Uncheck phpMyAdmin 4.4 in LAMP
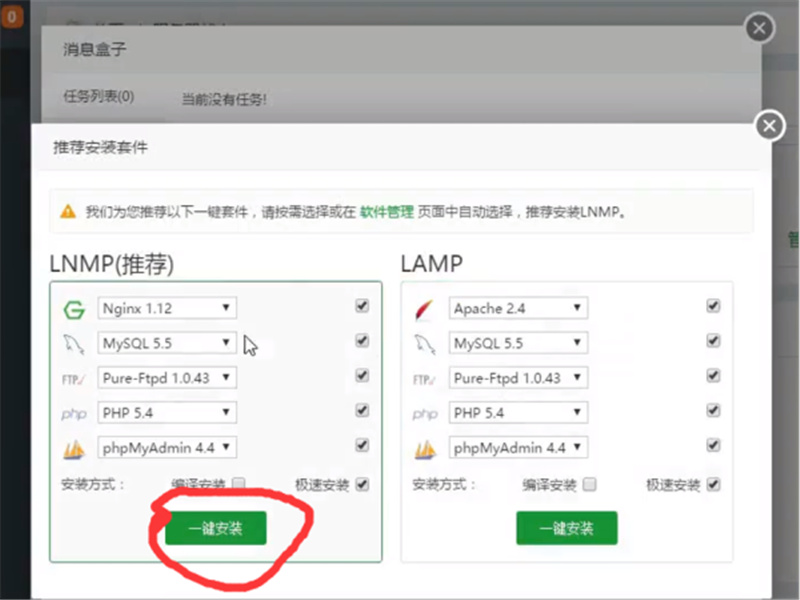800x600 pixels. click(x=713, y=445)
